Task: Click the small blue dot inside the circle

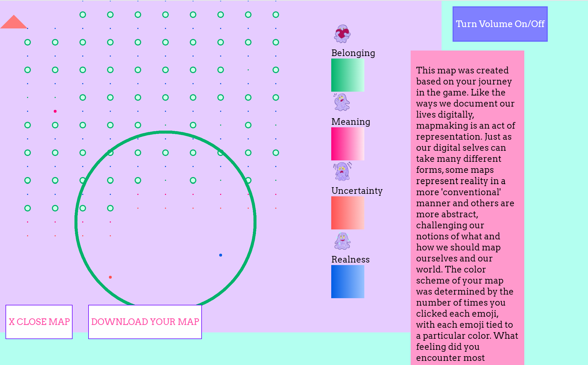Action: 221,255
